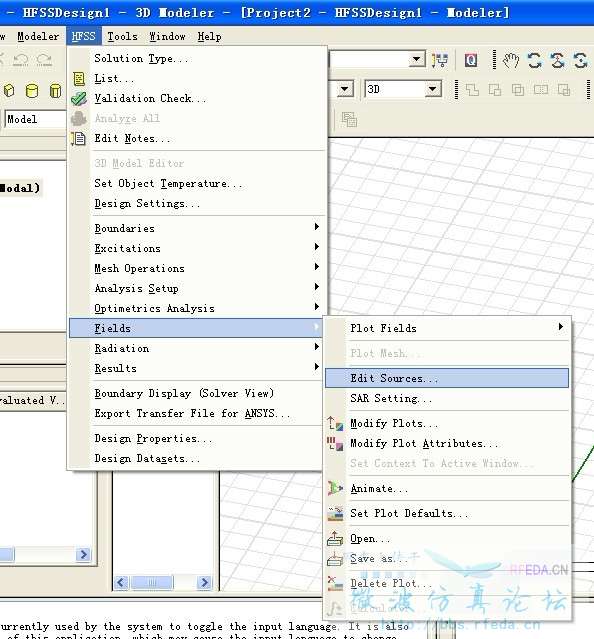Click the Open field icon in submenu
Image resolution: width=594 pixels, height=639 pixels.
335,539
